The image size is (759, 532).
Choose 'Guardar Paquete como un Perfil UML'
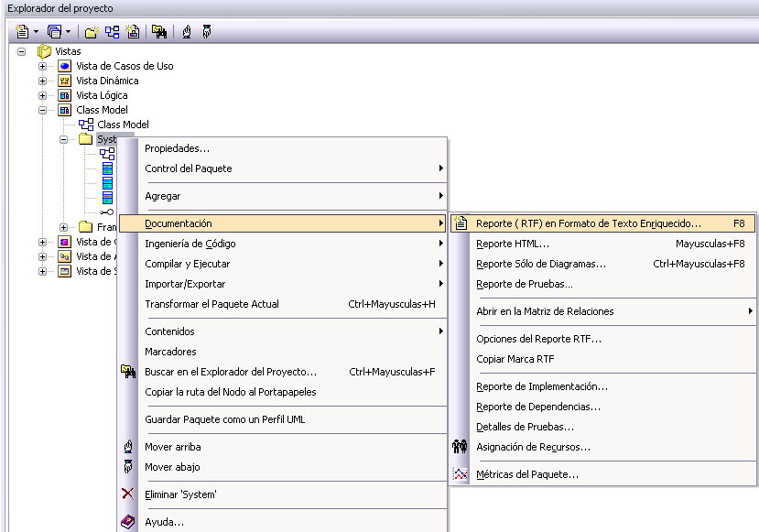point(283,419)
